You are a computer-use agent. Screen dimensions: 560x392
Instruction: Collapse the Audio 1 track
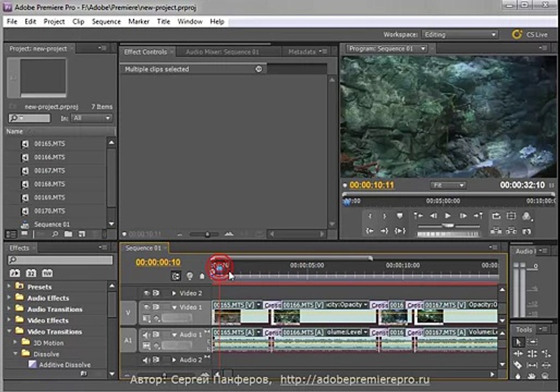click(x=174, y=335)
